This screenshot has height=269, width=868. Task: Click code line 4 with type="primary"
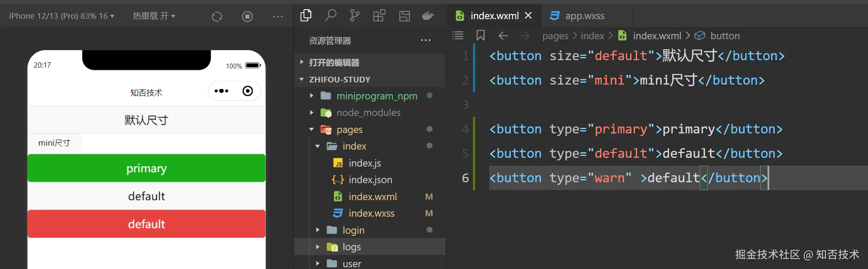(x=636, y=129)
